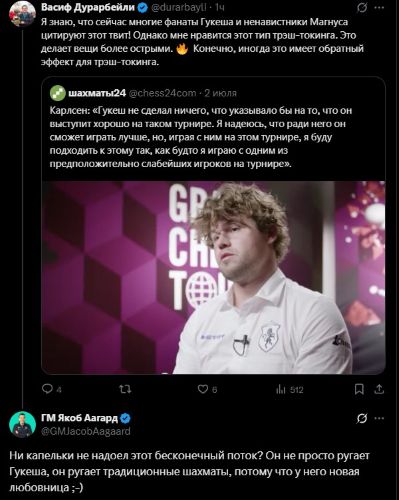Click ГМ Якоб Аагард display name
The width and height of the screenshot is (399, 500).
coord(79,418)
